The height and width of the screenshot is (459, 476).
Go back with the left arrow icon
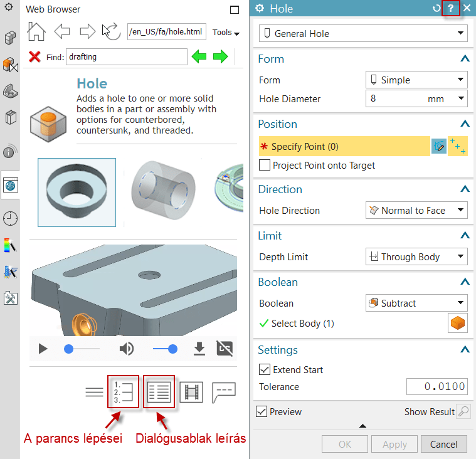(x=62, y=31)
